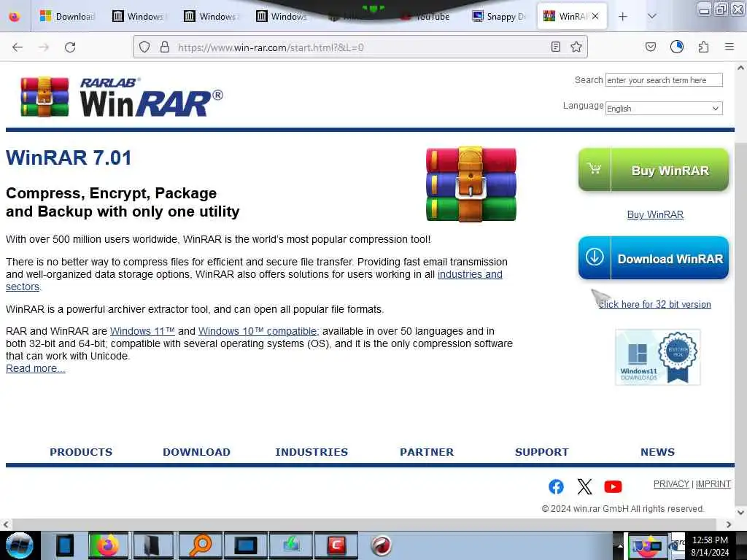Screen dimensions: 747x560
Task: Open the Windows 11 link
Action: [142, 331]
